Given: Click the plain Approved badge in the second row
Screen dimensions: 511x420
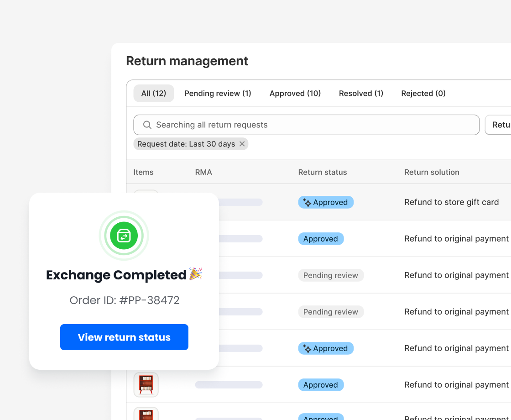Looking at the screenshot, I should [321, 239].
